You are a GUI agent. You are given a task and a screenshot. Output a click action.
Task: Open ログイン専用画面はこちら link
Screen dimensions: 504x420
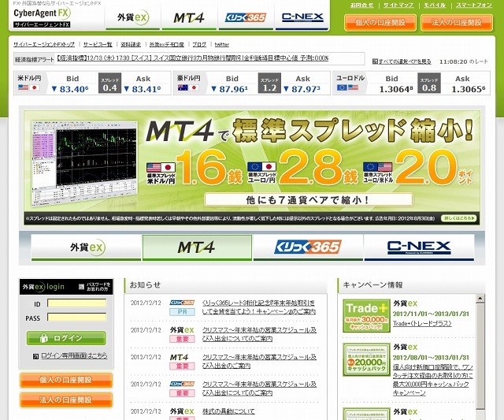[74, 355]
